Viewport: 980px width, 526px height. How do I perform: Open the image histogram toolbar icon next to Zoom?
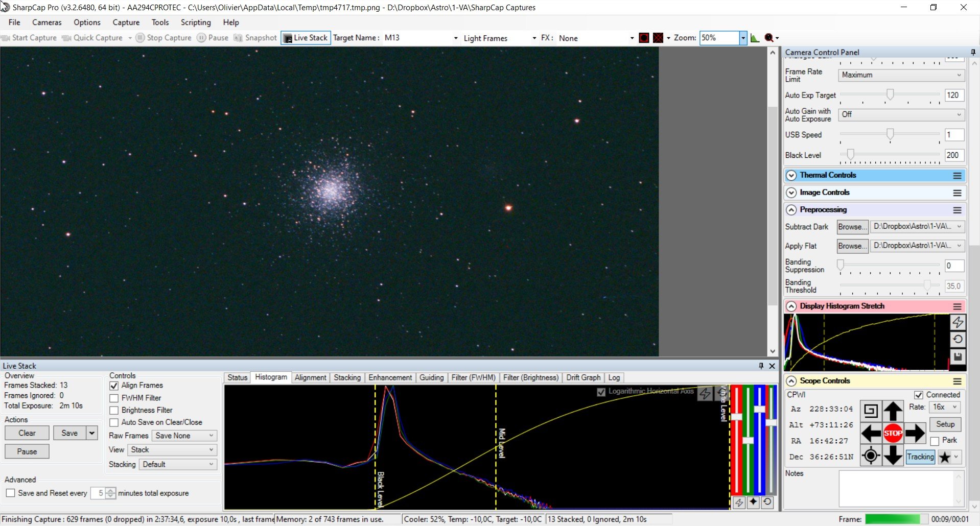[x=755, y=38]
